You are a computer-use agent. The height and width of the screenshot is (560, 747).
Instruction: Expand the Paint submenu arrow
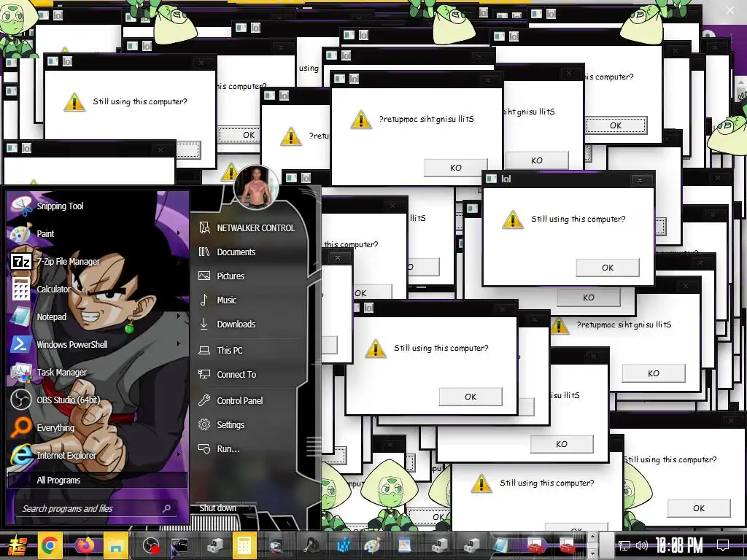[x=179, y=233]
